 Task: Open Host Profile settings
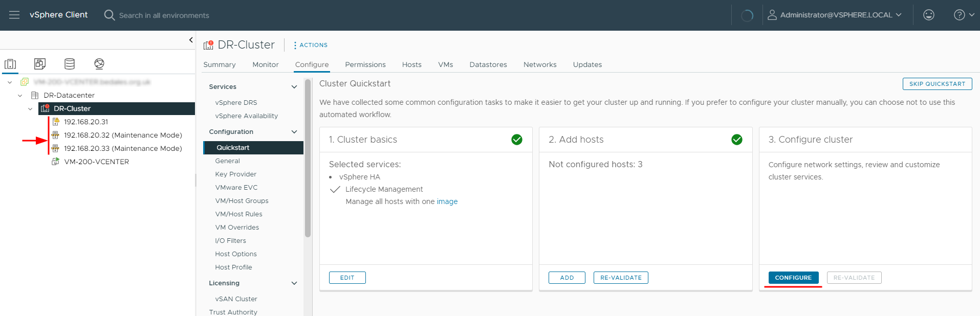point(233,267)
